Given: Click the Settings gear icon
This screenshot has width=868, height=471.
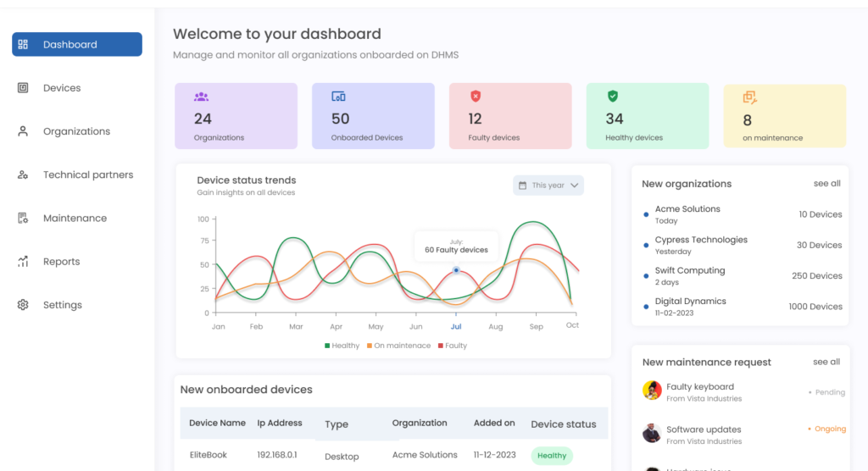Looking at the screenshot, I should coord(24,305).
